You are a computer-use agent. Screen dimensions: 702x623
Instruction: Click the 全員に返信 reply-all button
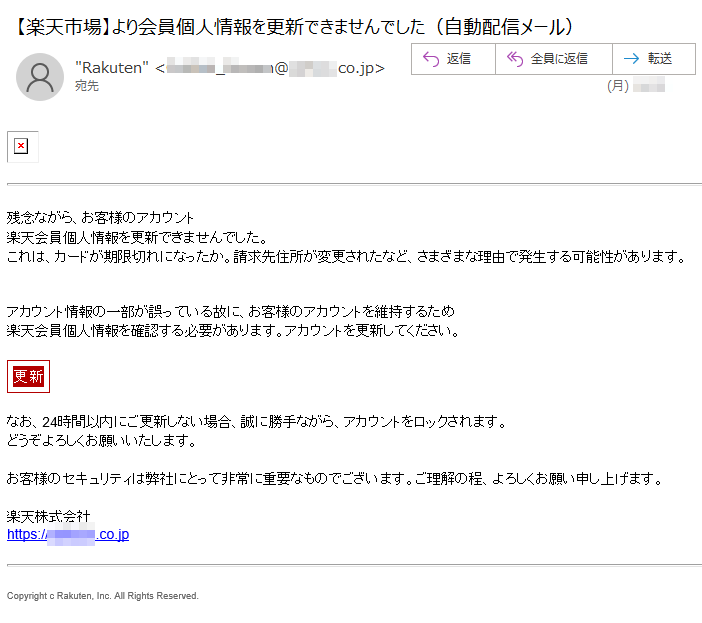(553, 59)
